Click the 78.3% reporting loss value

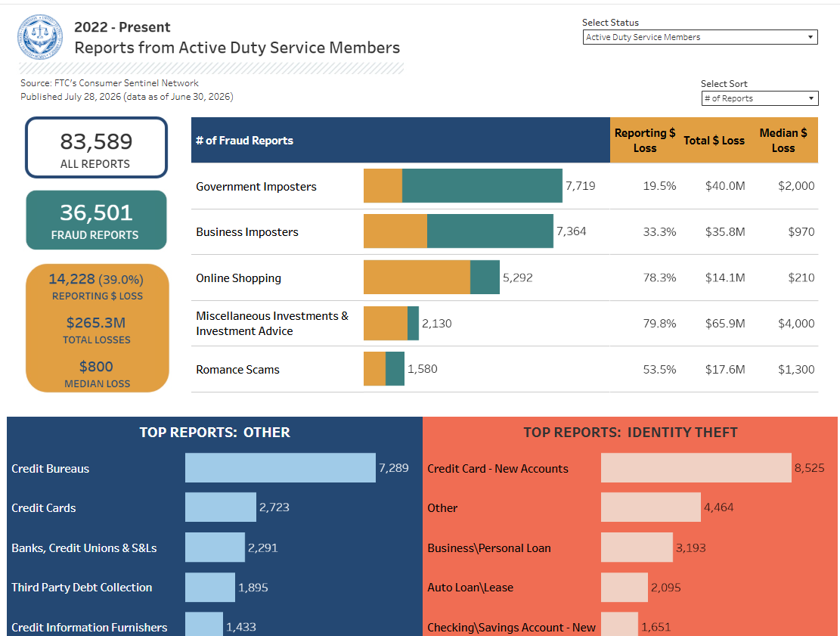point(659,278)
